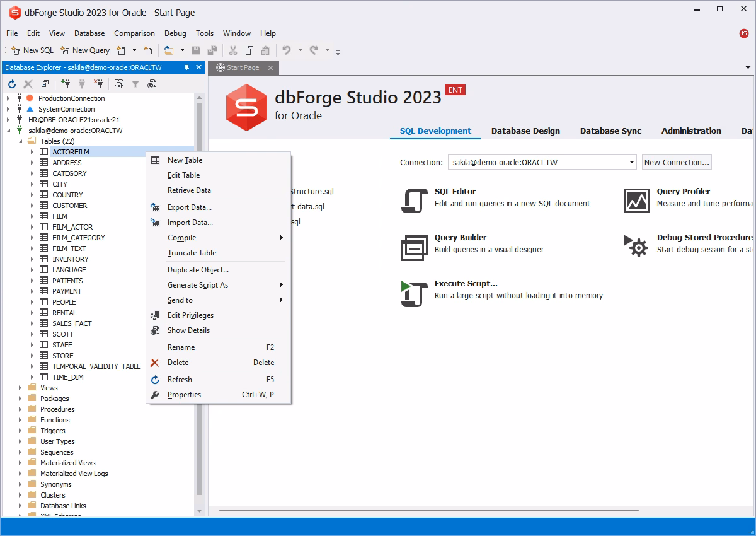The height and width of the screenshot is (536, 756).
Task: Expand the Views folder
Action: 20,388
